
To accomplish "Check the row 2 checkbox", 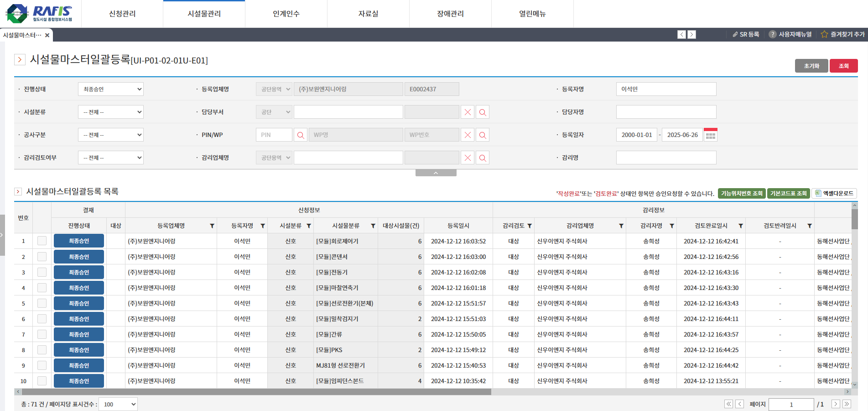I will click(x=42, y=257).
